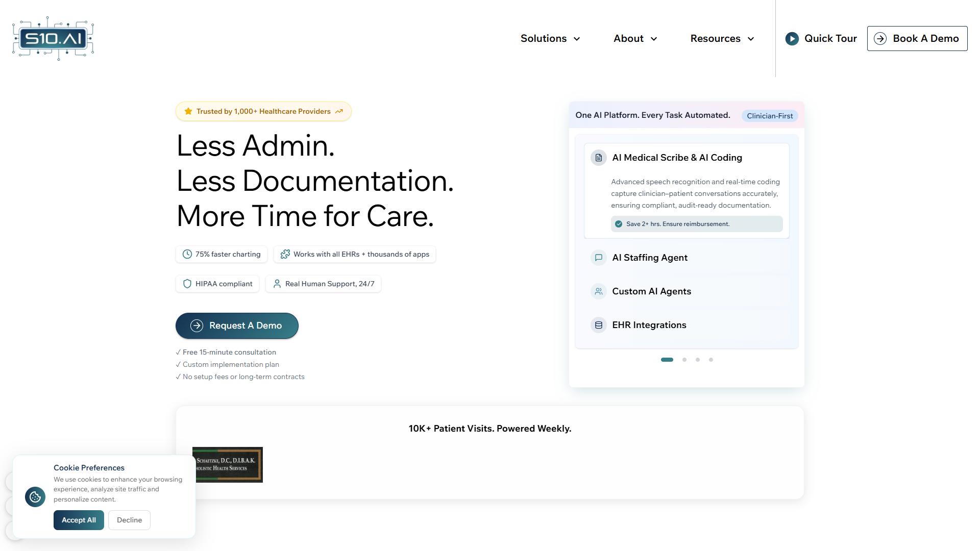The image size is (980, 551).
Task: Expand the Solutions dropdown chevron
Action: (577, 39)
